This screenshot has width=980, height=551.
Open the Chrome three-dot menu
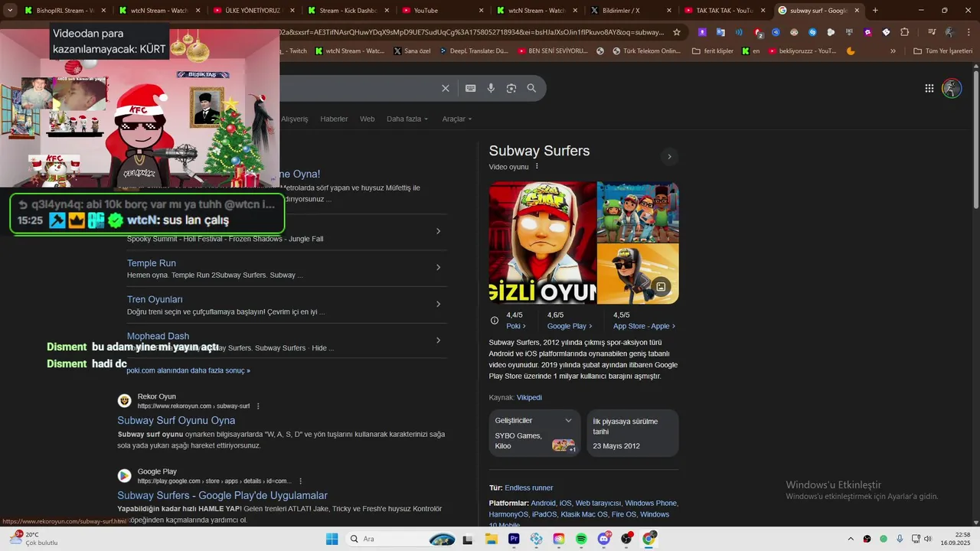tap(967, 32)
